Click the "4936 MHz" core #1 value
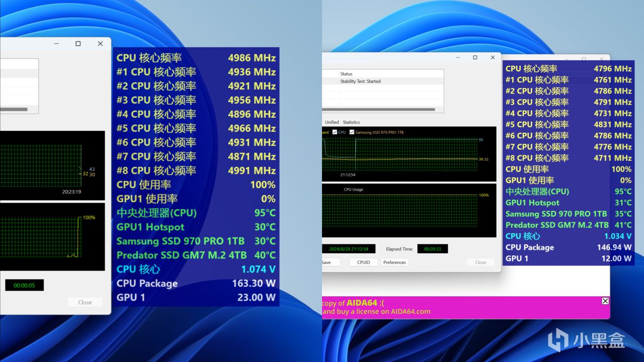 point(252,72)
